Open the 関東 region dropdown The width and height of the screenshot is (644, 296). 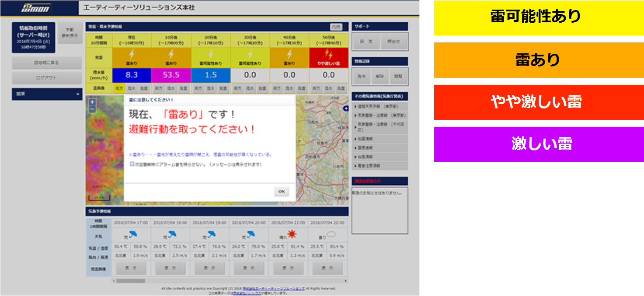pos(47,94)
